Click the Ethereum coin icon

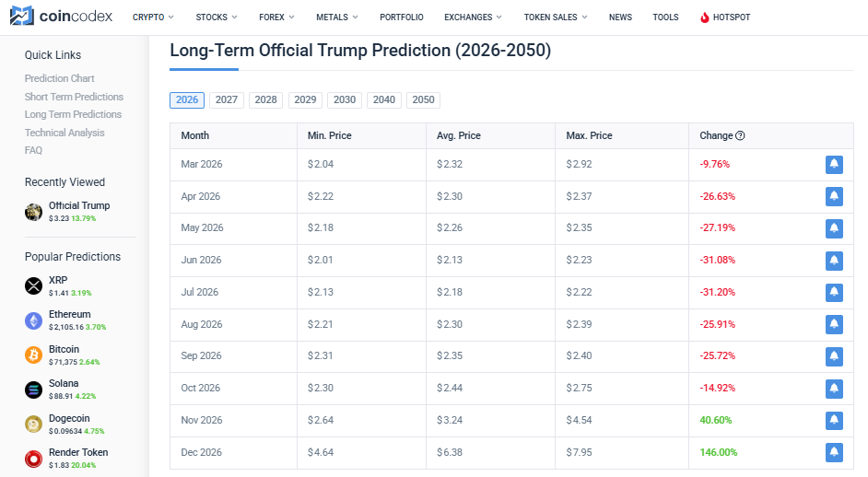tap(34, 320)
